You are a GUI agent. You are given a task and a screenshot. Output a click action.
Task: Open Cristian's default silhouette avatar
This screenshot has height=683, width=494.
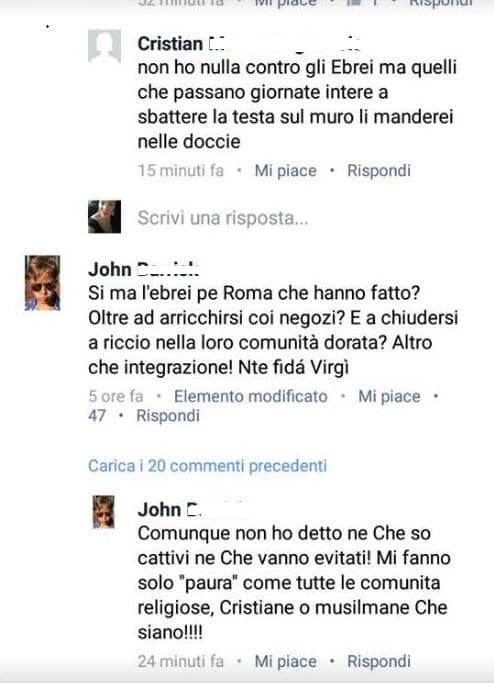point(105,46)
